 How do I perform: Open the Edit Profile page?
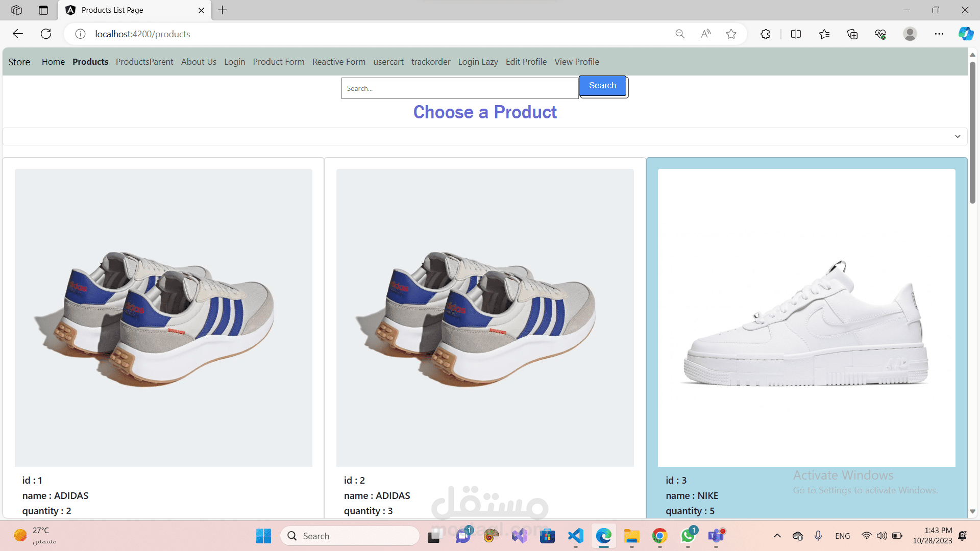[526, 62]
